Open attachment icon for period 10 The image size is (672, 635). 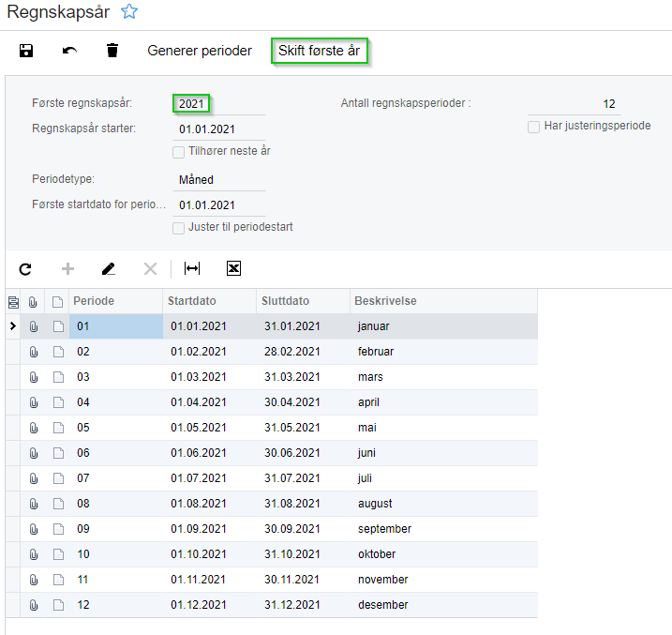[x=34, y=554]
